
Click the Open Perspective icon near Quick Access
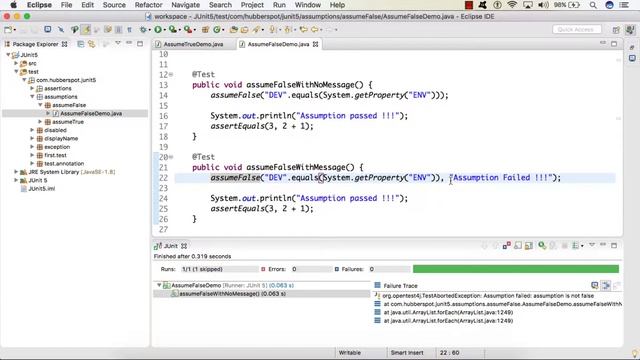click(x=616, y=29)
